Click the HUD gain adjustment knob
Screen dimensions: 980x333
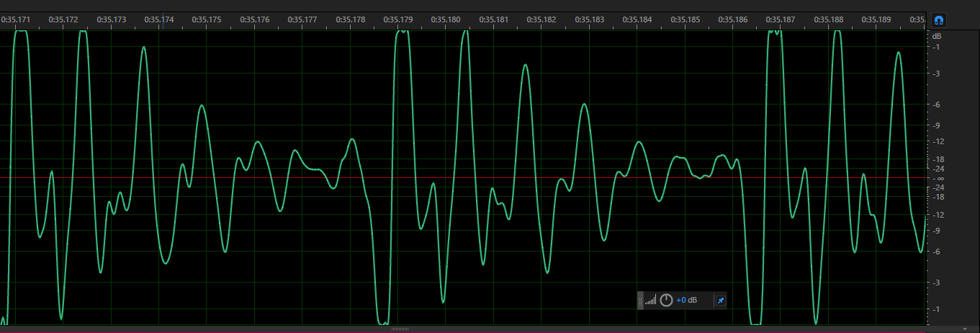[666, 300]
